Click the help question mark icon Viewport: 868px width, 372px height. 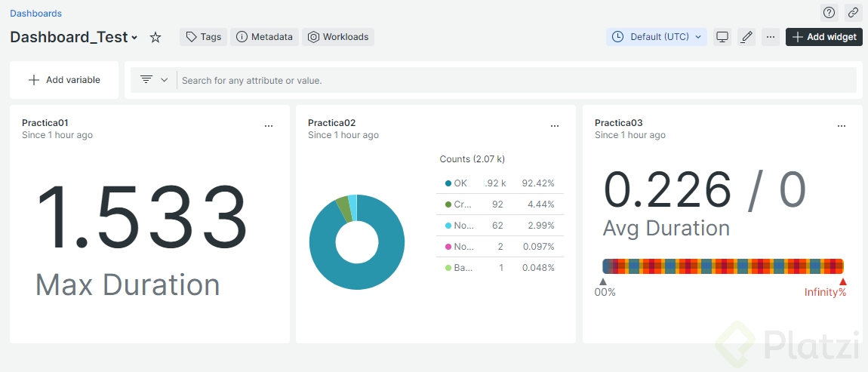[x=829, y=12]
